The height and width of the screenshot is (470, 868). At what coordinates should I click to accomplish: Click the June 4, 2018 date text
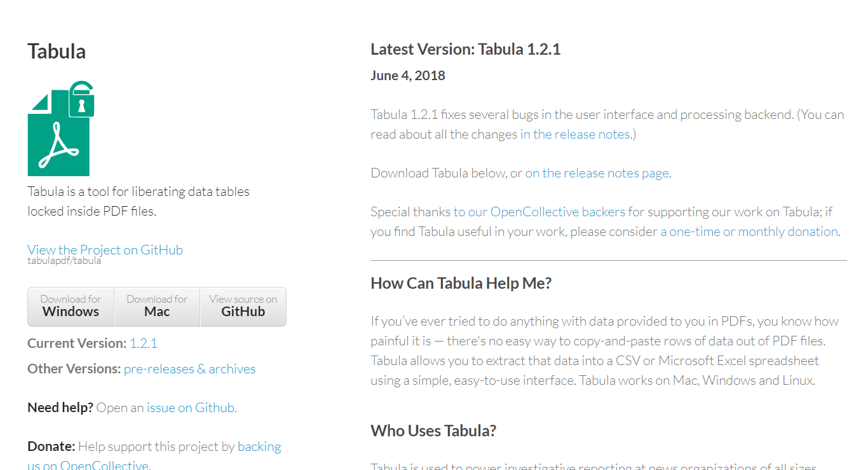(x=408, y=76)
